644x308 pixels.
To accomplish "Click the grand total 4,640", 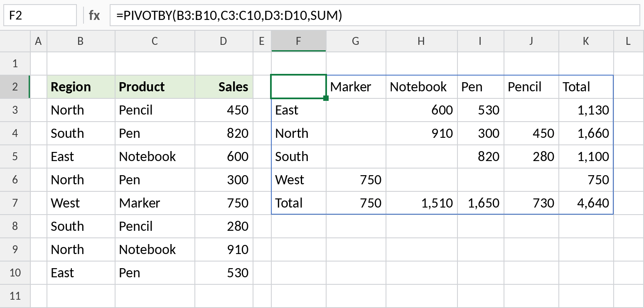I will tap(586, 203).
